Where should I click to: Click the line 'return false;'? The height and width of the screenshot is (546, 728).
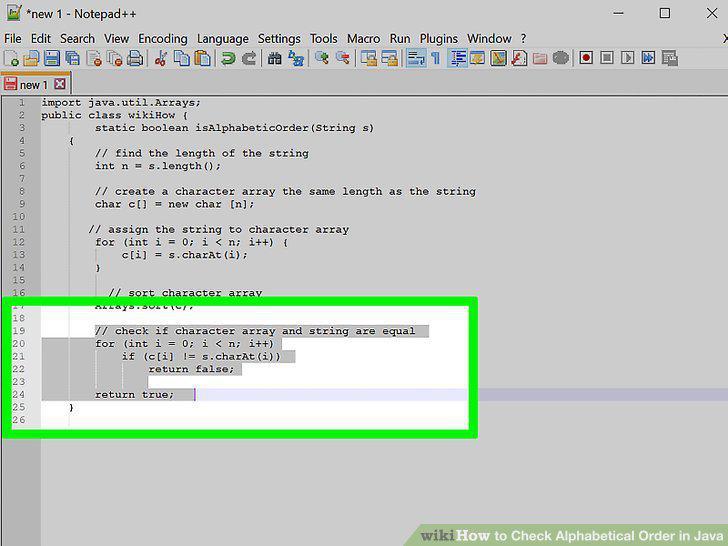[191, 369]
